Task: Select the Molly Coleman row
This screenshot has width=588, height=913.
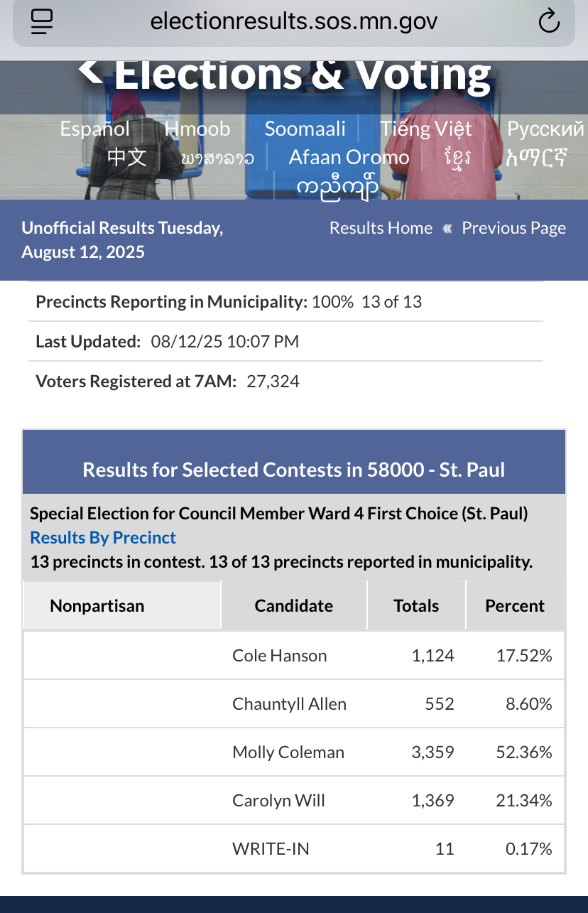Action: (288, 752)
